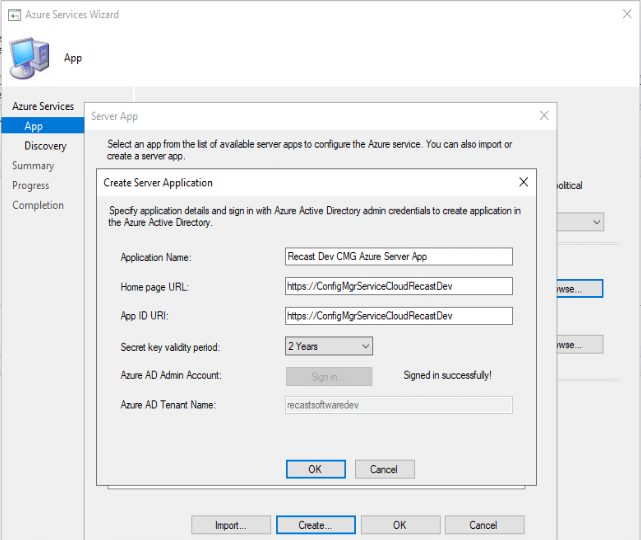Click the Azure Services Wizard title bar icon
The width and height of the screenshot is (641, 540).
coord(12,13)
